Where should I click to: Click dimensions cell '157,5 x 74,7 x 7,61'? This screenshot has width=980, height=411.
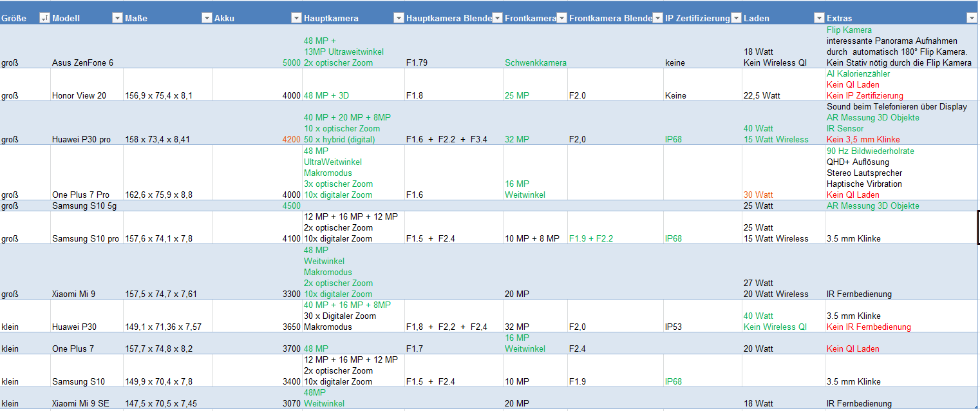pyautogui.click(x=167, y=271)
